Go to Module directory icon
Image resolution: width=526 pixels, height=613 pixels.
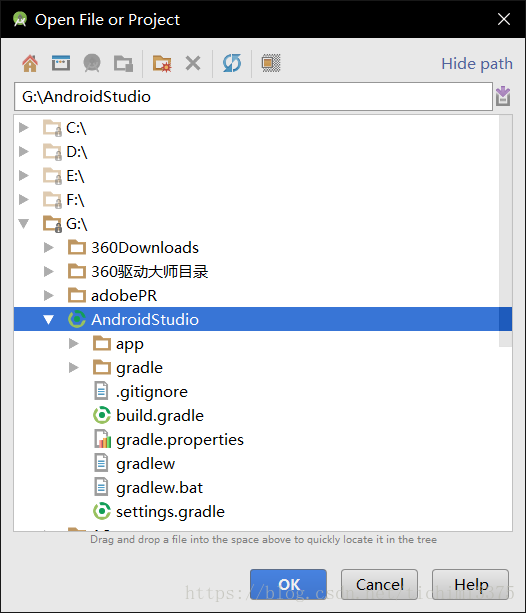point(123,63)
